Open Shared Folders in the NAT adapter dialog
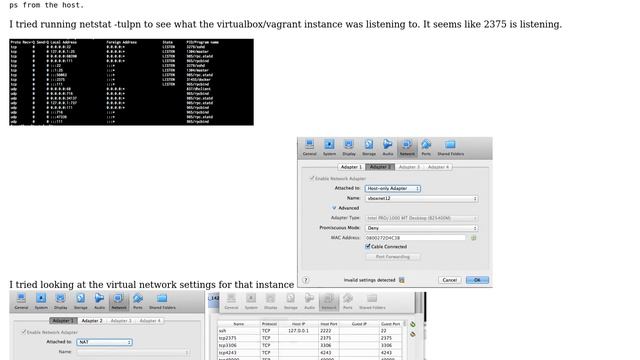The height and width of the screenshot is (360, 640). click(162, 301)
